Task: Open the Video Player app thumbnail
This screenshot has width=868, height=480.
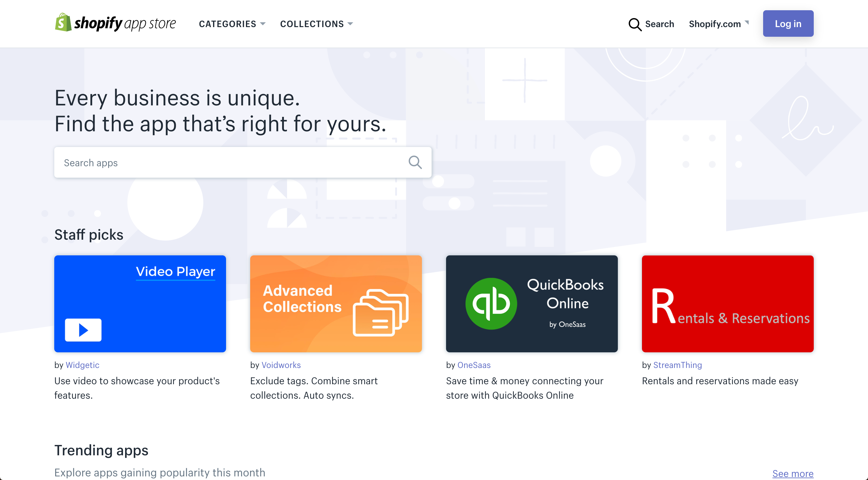Action: click(140, 304)
